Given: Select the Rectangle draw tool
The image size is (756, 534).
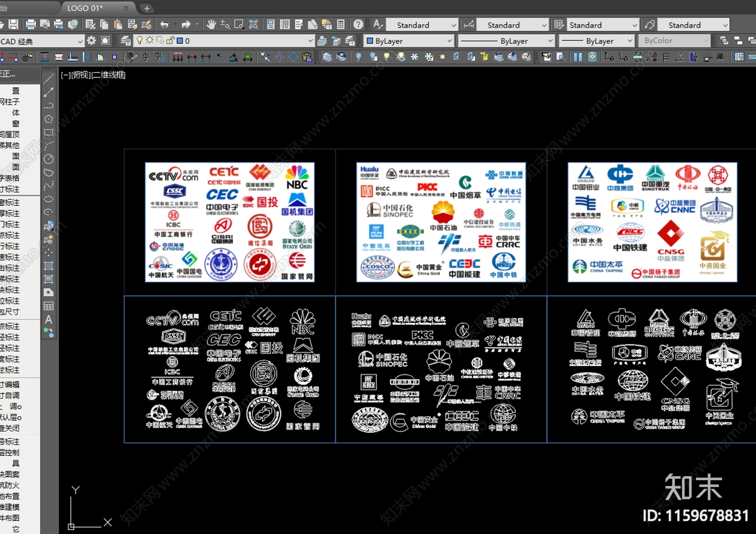Looking at the screenshot, I should click(x=48, y=132).
